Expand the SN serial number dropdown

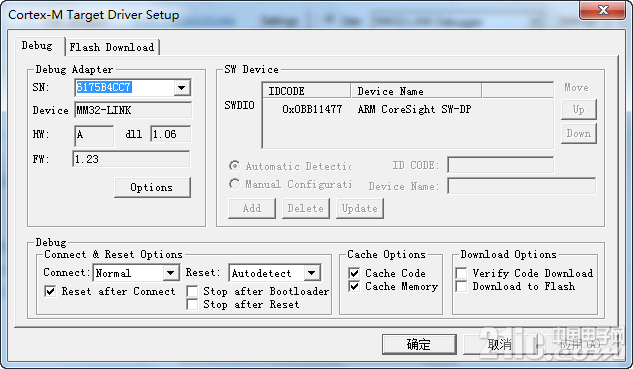coord(182,88)
